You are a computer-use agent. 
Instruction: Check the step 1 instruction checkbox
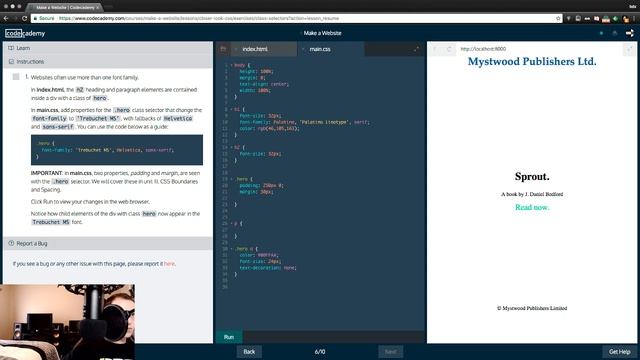pyautogui.click(x=16, y=77)
